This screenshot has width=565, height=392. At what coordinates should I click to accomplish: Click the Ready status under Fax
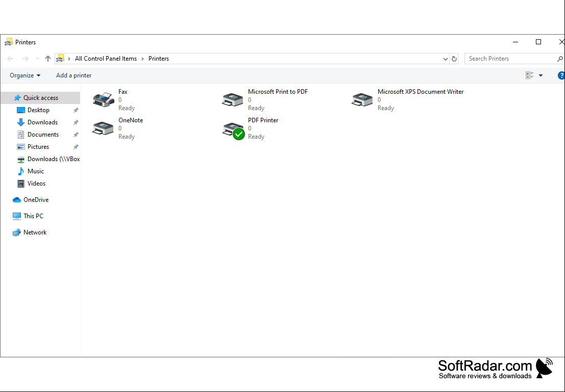click(127, 108)
